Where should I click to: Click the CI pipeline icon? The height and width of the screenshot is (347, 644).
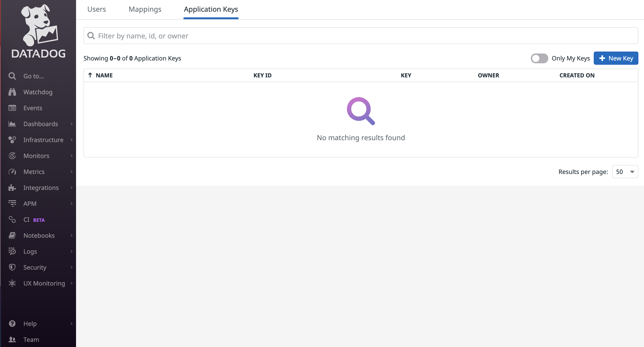tap(12, 220)
